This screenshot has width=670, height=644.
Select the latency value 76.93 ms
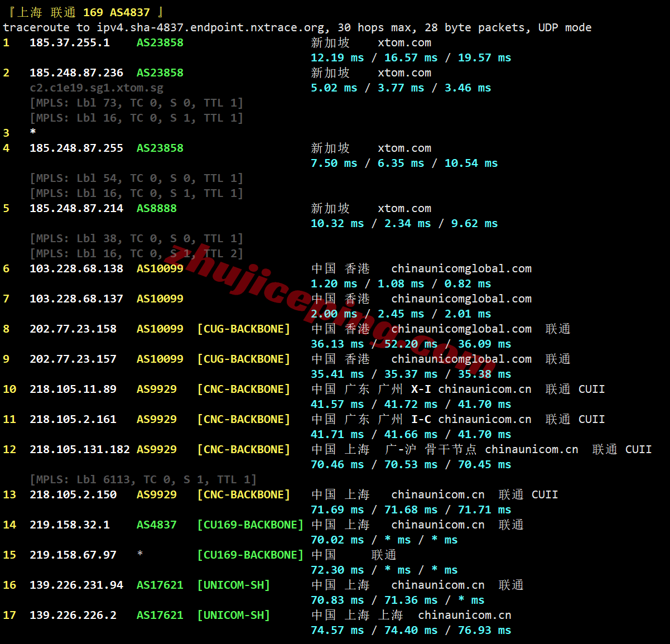tap(485, 630)
